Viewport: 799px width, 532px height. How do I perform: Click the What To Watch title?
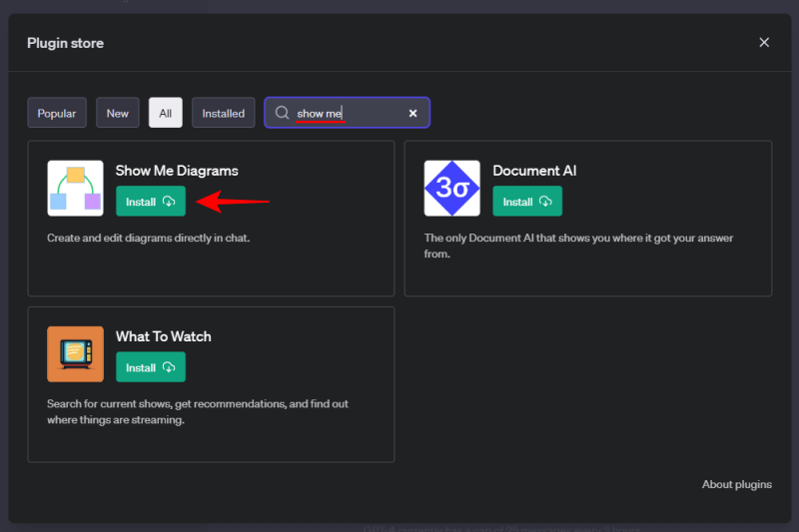point(163,336)
